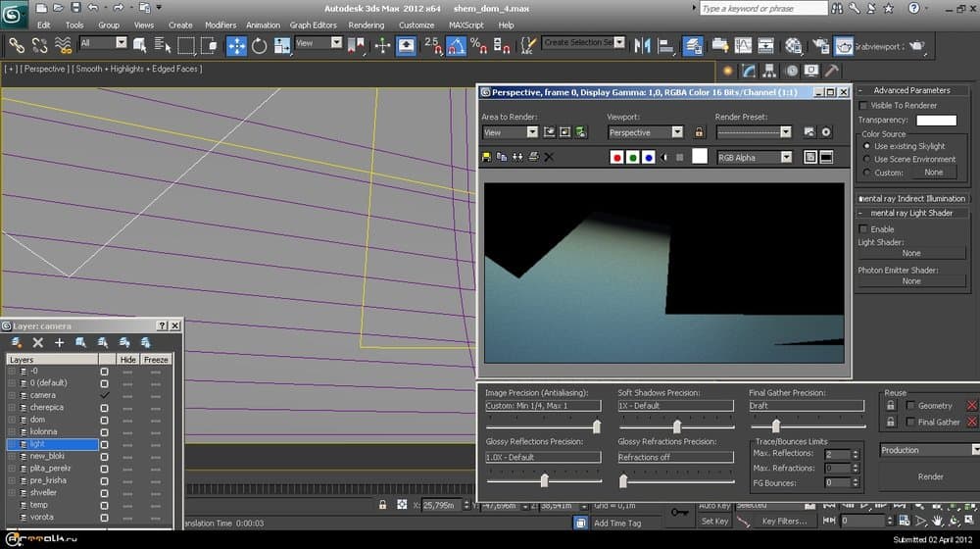Expand the Render Preset dropdown

tap(754, 132)
